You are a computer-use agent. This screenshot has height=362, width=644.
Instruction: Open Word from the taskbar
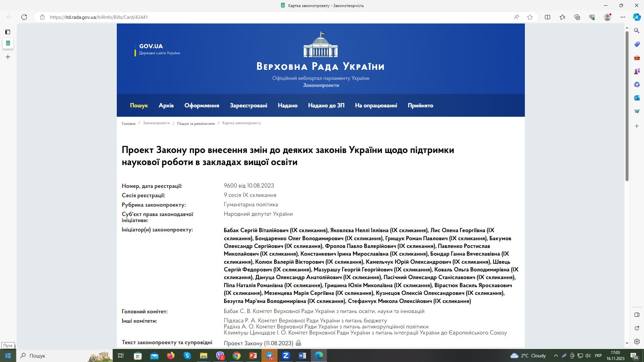(302, 356)
